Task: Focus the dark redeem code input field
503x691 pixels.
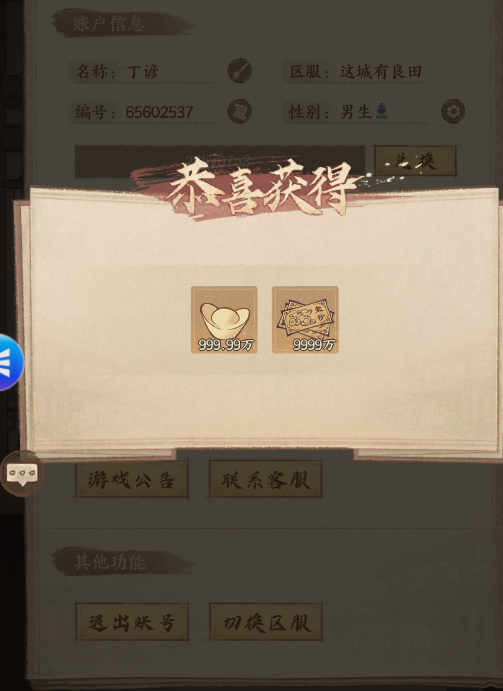Action: (220, 162)
